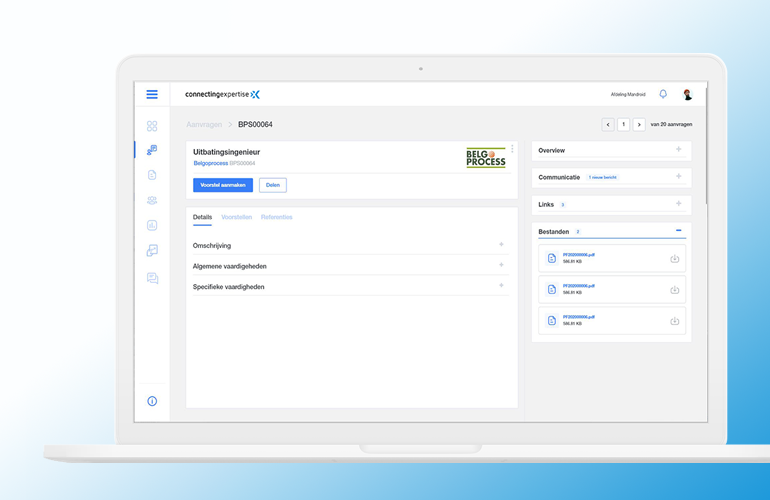
Task: Click the file icon of the bottom PDF
Action: pyautogui.click(x=552, y=321)
